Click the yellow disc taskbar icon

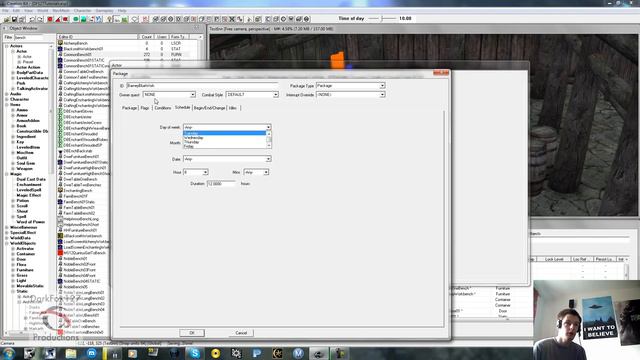[215, 353]
